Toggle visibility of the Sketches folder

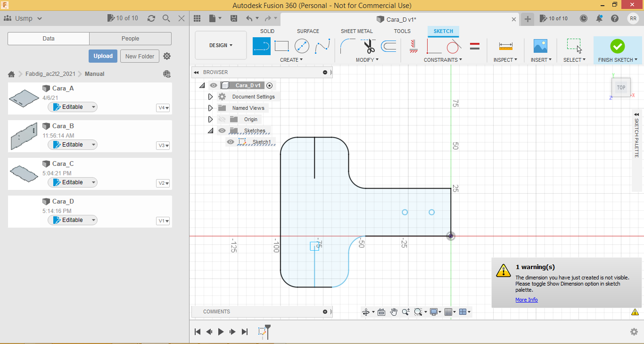point(222,131)
